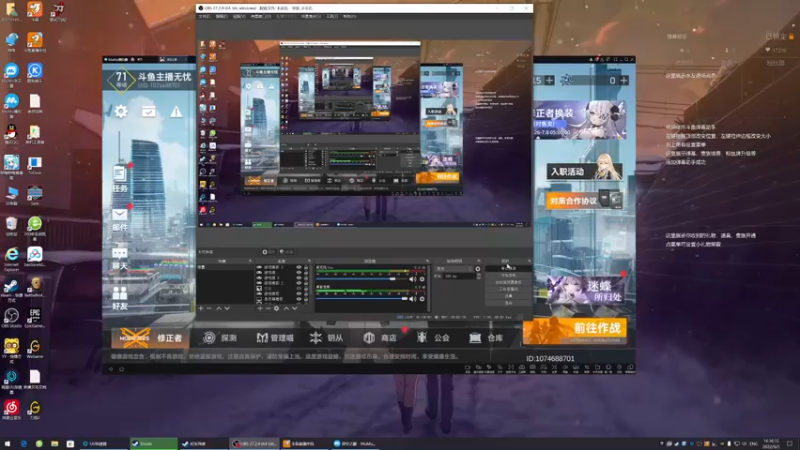800x450 pixels.
Task: Pop out the mixer dock via header icon
Action: pos(428,261)
